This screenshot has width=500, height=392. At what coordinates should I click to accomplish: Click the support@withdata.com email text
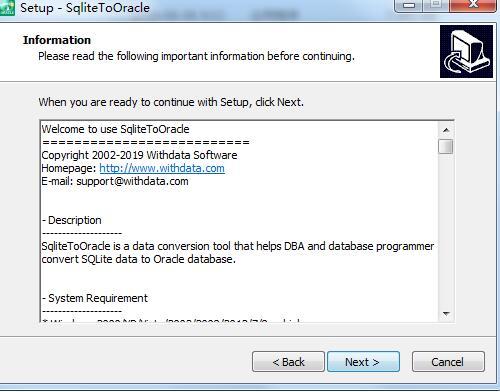[x=132, y=181]
